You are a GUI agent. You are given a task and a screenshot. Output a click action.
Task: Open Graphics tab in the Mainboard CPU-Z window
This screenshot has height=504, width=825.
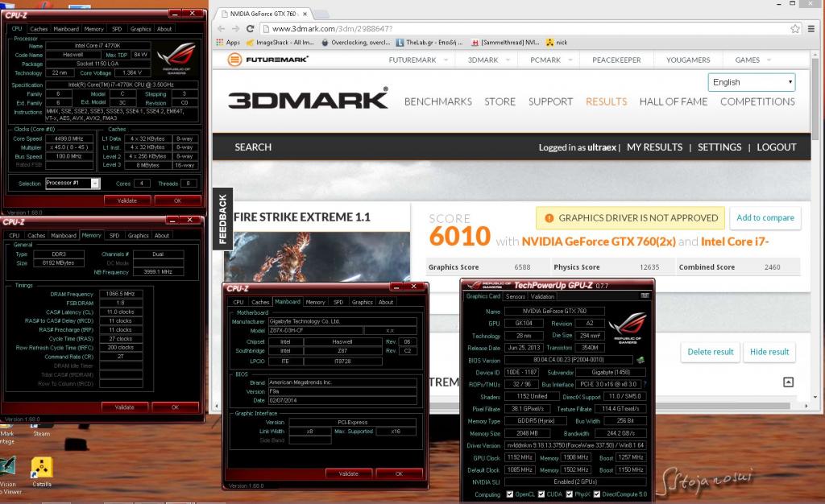[x=362, y=302]
